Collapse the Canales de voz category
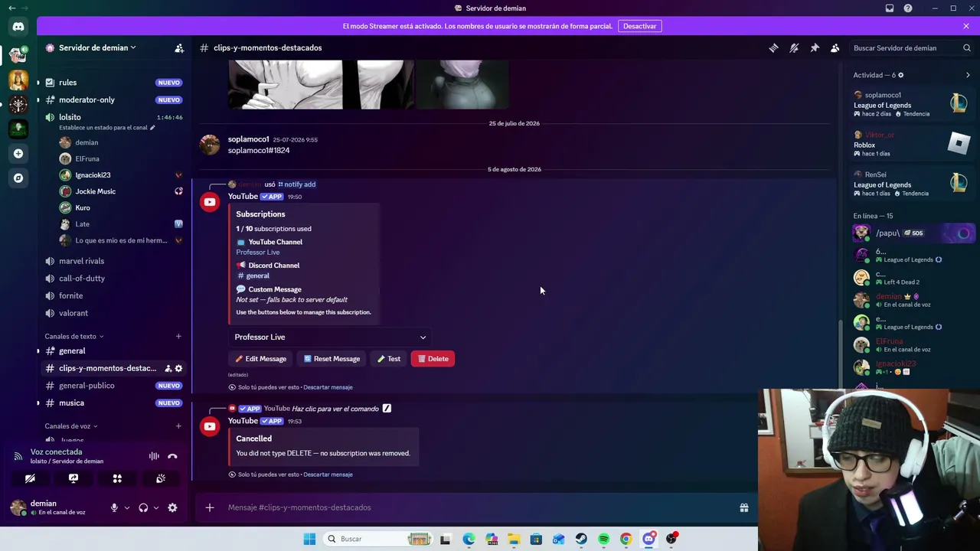 pyautogui.click(x=71, y=426)
